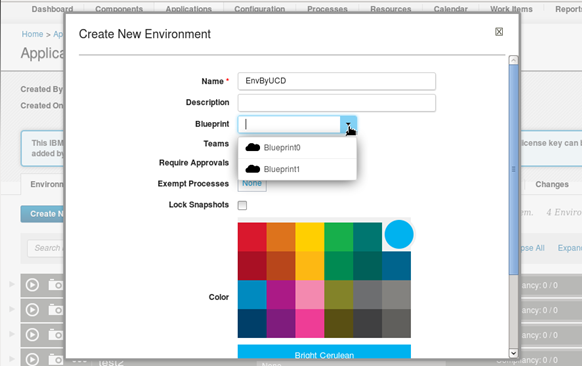Viewport: 582px width, 366px height.
Task: Close the Create New Environment dialog
Action: pyautogui.click(x=499, y=32)
